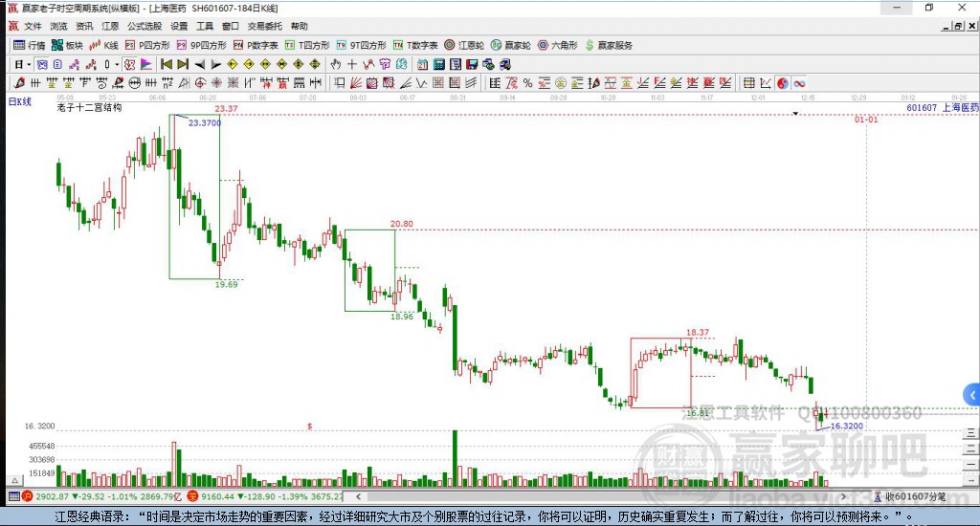Select the fan lines tool icon
The image size is (980, 526).
[x=356, y=83]
